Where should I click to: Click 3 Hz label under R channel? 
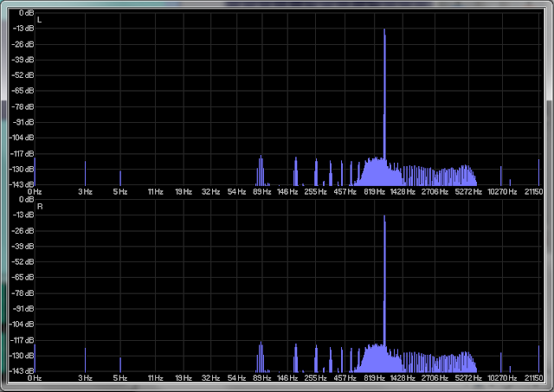pos(85,378)
